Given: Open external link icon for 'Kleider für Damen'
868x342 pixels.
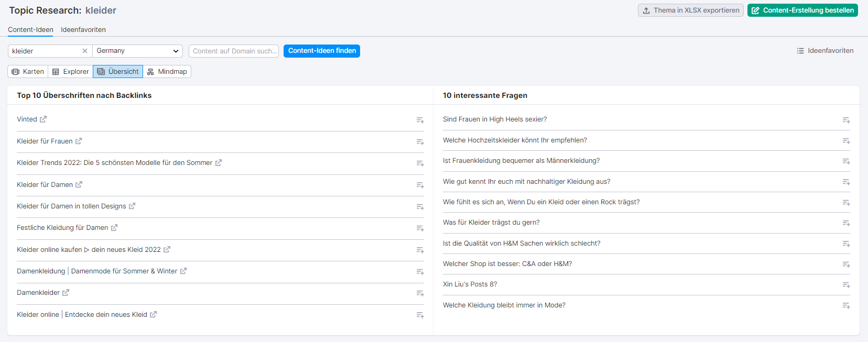Looking at the screenshot, I should click(79, 185).
